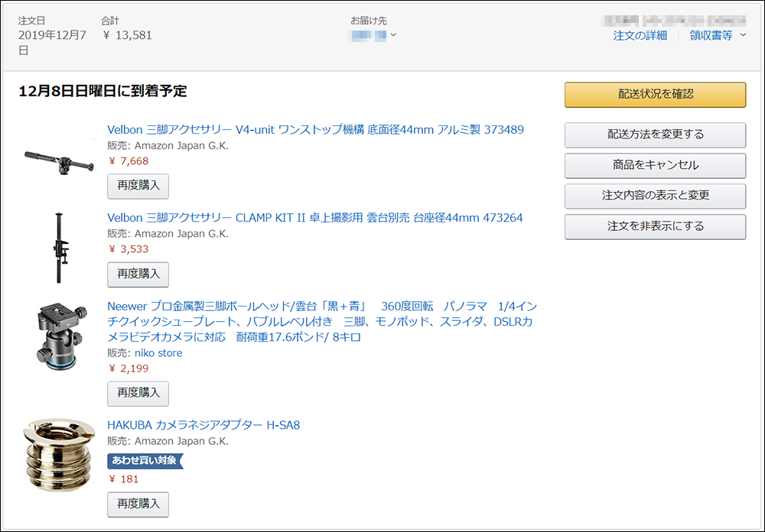Open Neewer ball head product link
Viewport: 765px width, 532px height.
pos(322,321)
